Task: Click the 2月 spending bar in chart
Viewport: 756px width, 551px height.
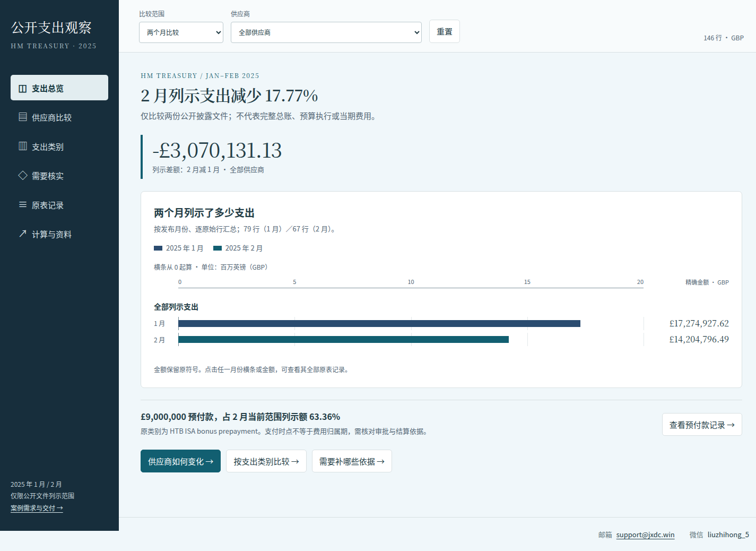Action: tap(344, 339)
